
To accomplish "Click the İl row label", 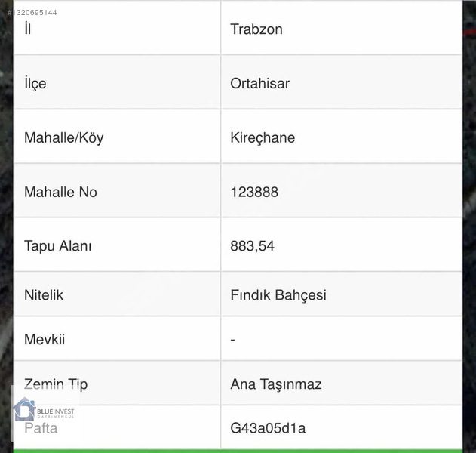I will 28,29.
